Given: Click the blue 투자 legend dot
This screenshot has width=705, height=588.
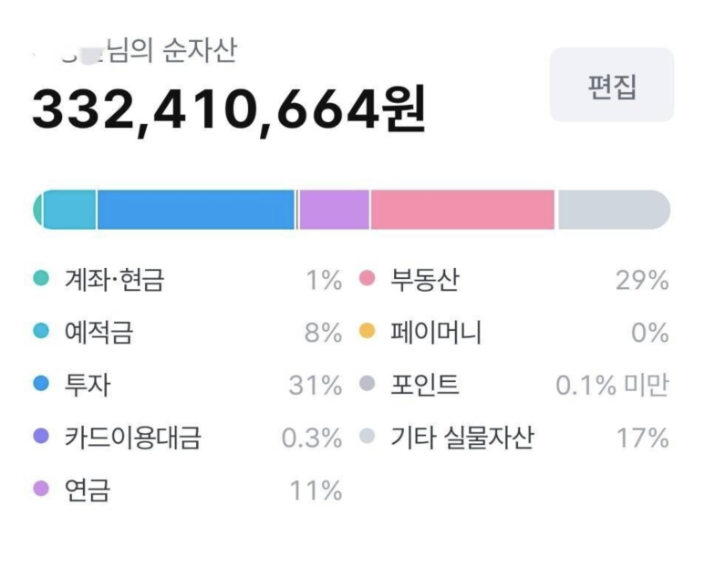Looking at the screenshot, I should pos(41,386).
